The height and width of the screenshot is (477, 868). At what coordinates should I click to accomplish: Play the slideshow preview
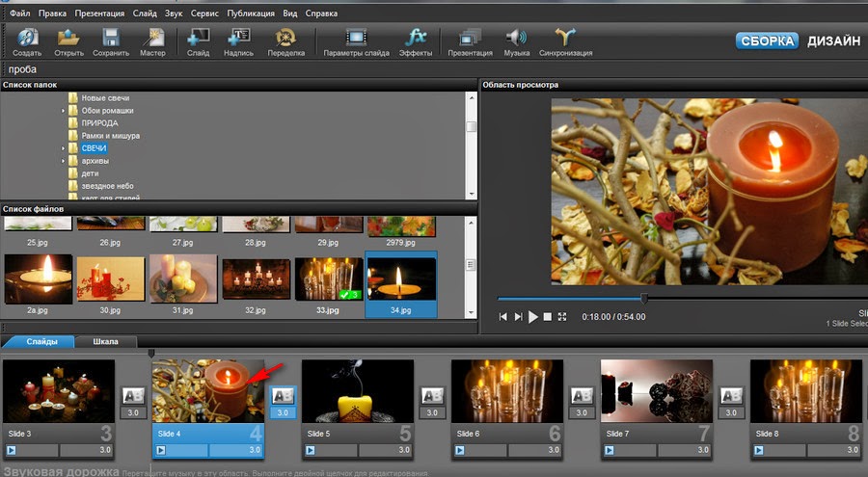tap(533, 316)
